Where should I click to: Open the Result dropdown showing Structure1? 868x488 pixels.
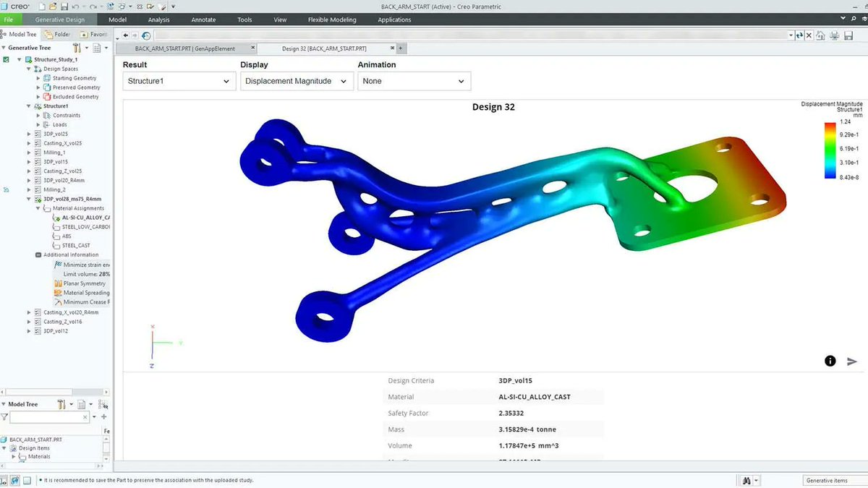click(179, 81)
